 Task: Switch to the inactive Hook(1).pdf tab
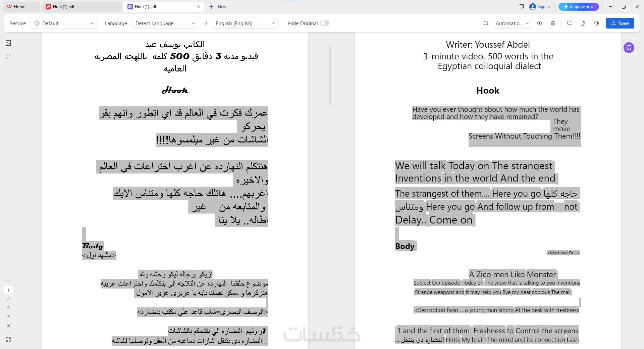82,7
